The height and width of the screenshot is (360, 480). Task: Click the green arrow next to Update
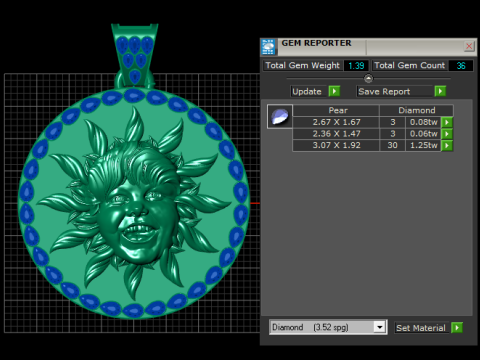point(334,91)
